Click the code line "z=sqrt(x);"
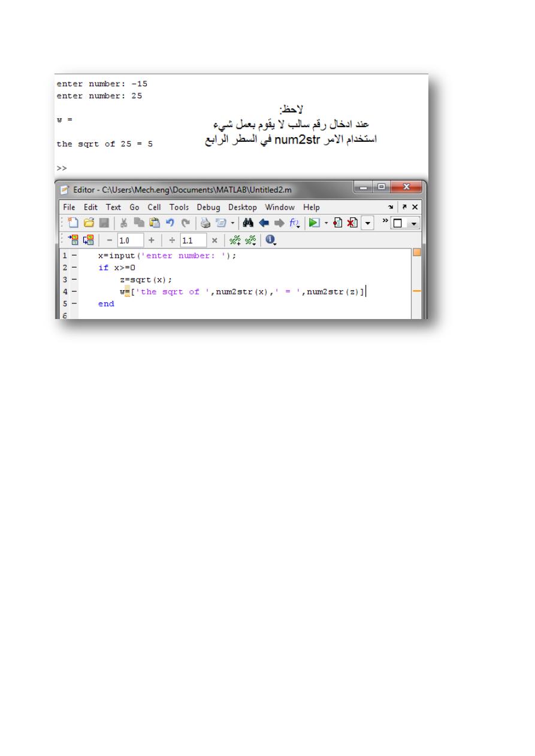Image resolution: width=535 pixels, height=756 pixels. [x=146, y=280]
